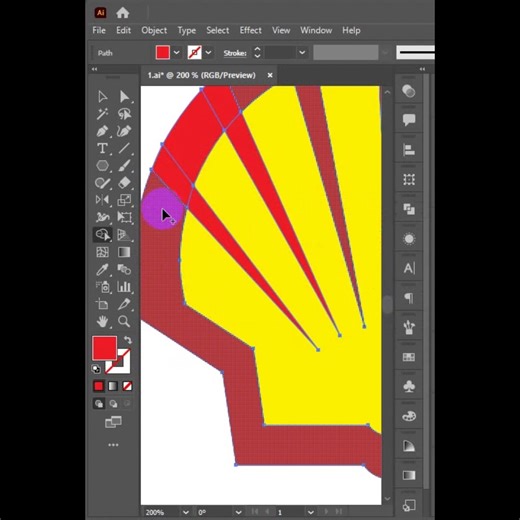Adjust stroke weight stepper arrows

point(257,53)
